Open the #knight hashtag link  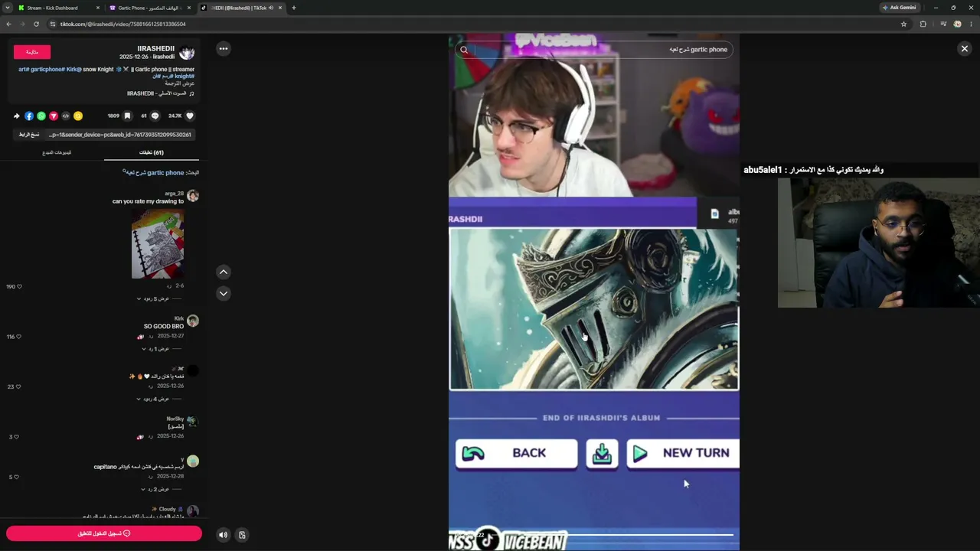click(184, 77)
